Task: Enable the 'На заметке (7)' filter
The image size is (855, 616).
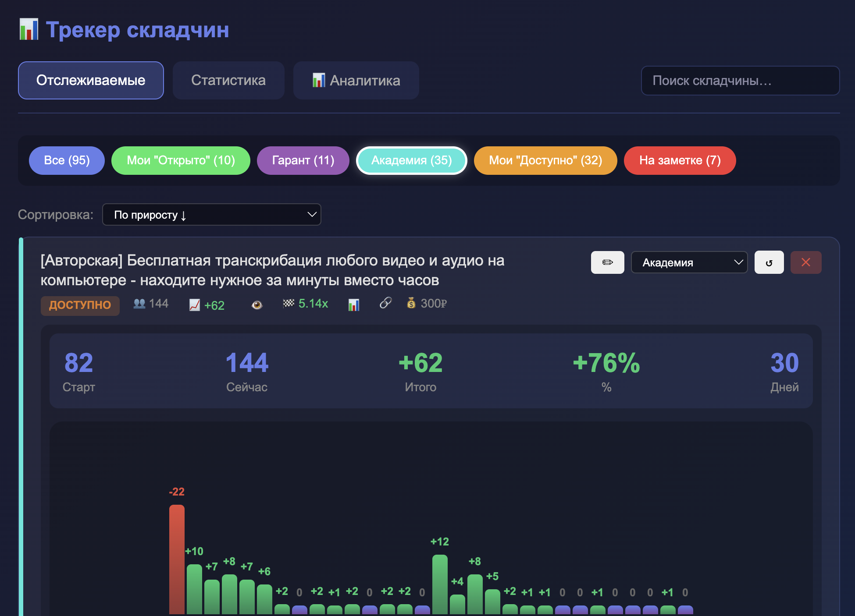Action: point(680,160)
